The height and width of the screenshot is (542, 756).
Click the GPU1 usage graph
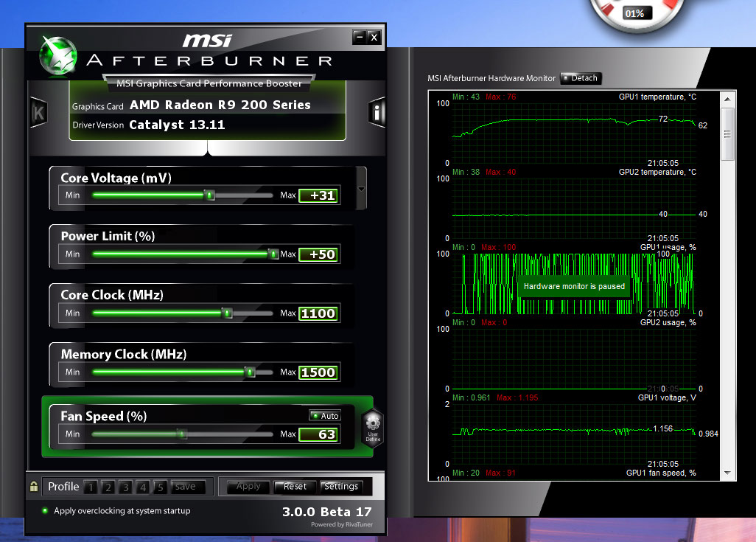(x=574, y=284)
